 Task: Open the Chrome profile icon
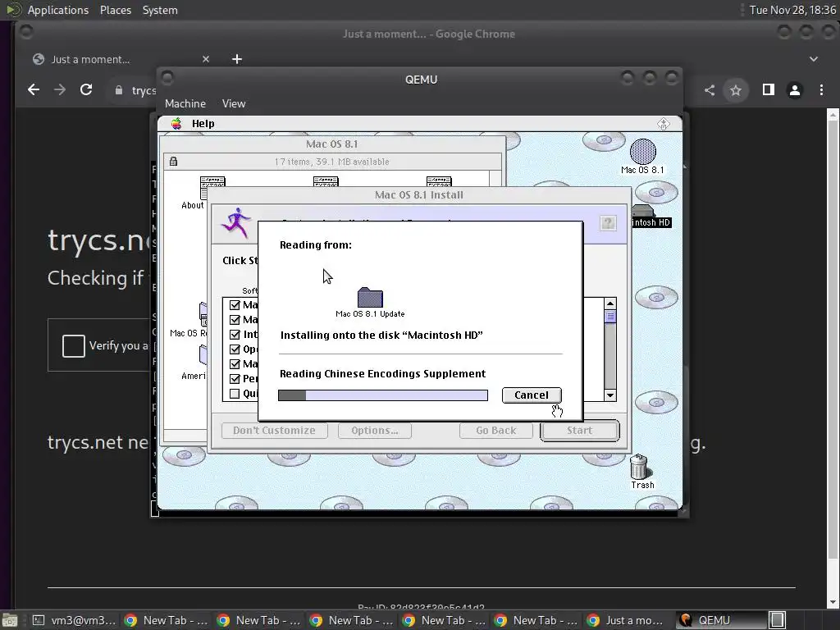(794, 90)
